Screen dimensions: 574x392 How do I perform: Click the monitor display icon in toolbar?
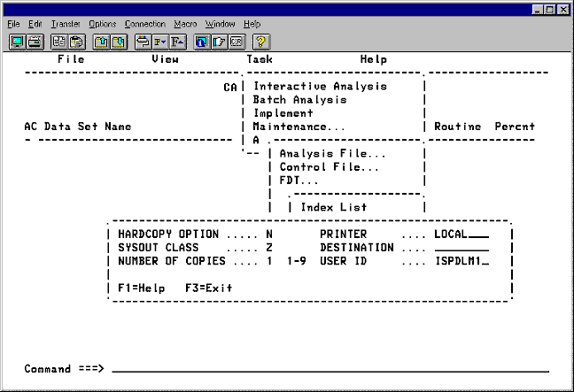pyautogui.click(x=17, y=41)
